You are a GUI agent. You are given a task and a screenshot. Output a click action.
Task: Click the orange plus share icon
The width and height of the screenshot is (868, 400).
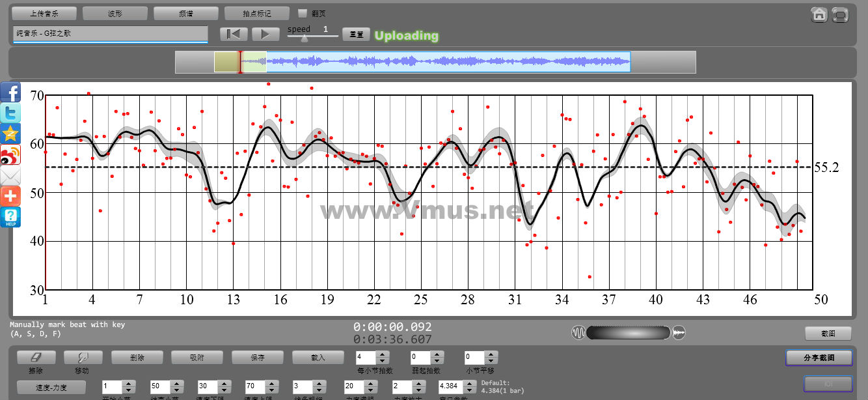(10, 196)
